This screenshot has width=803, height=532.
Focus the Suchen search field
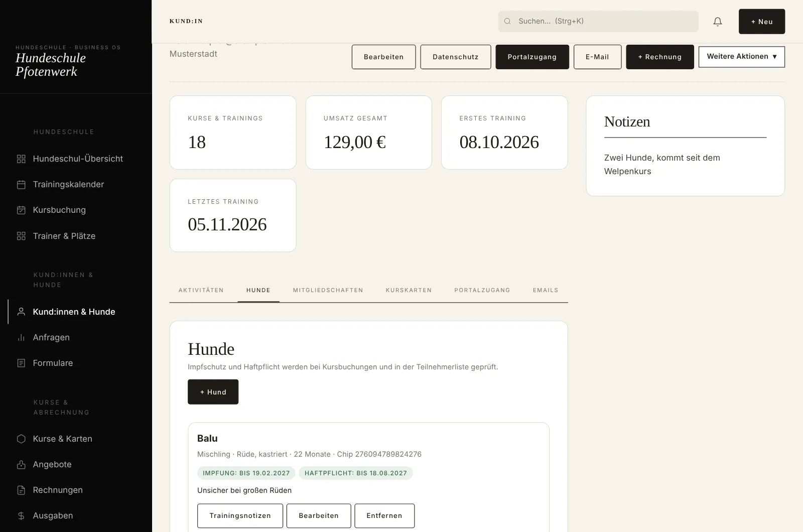point(598,21)
